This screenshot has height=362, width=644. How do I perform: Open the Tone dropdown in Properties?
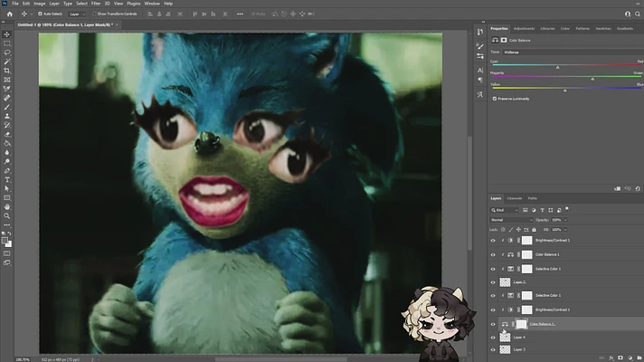point(573,52)
